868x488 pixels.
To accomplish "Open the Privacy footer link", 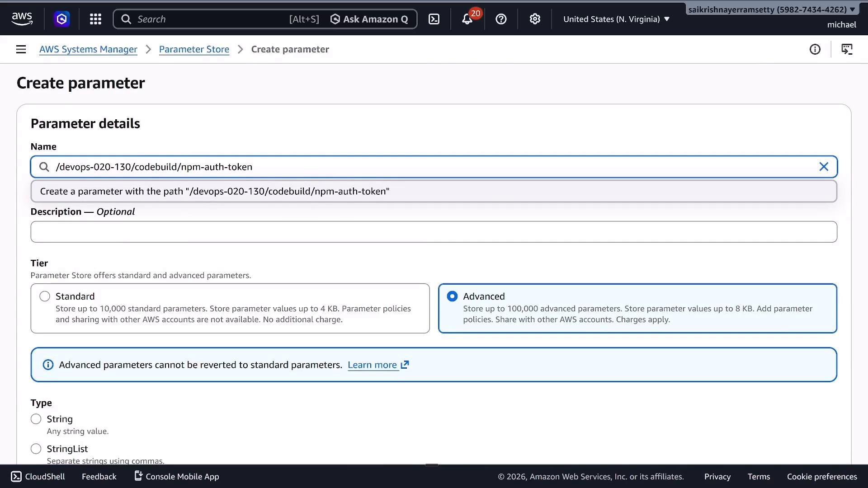I will click(717, 476).
